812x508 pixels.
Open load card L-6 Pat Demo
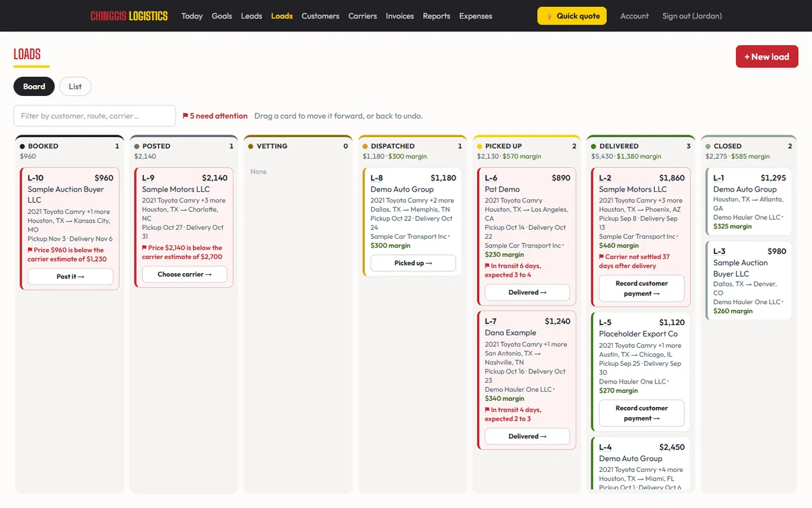point(527,236)
